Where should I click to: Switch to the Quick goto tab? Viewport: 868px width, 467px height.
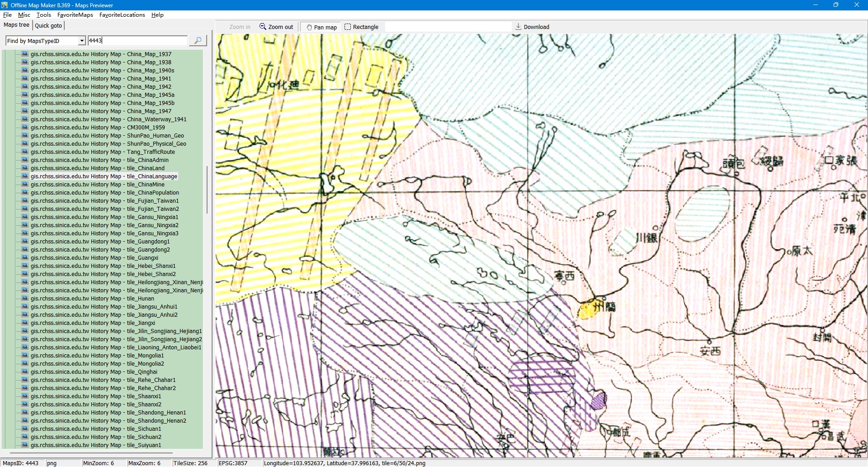coord(48,26)
